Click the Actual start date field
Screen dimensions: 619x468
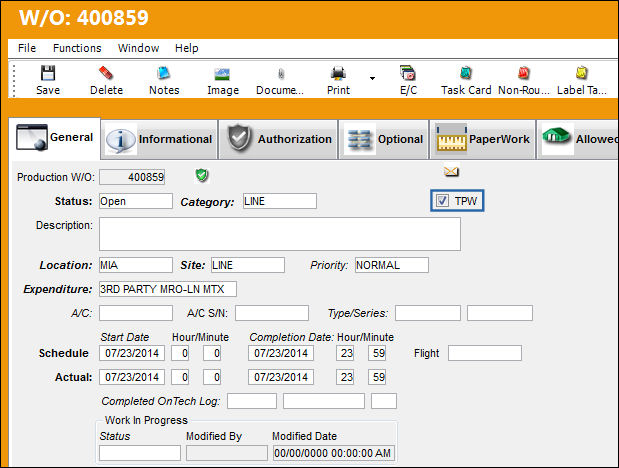click(x=132, y=377)
